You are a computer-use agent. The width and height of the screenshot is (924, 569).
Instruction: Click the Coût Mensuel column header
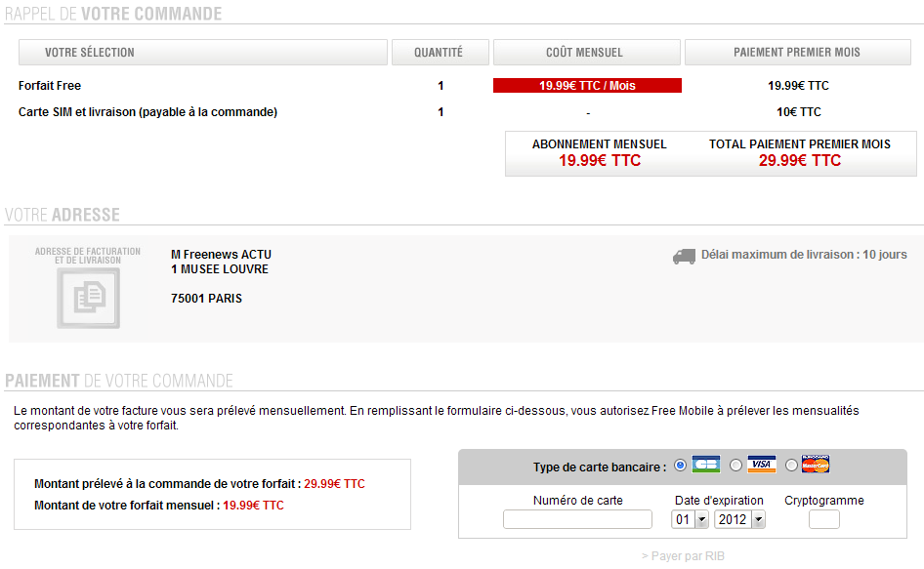click(x=587, y=53)
